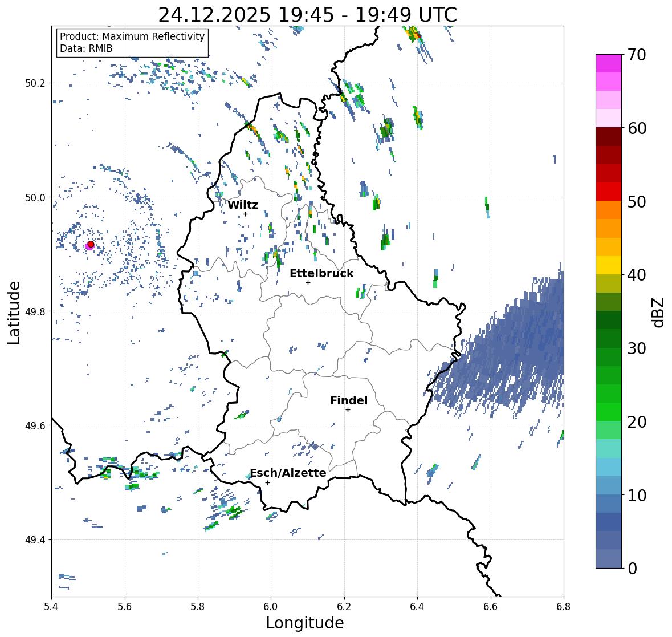672x637 pixels.
Task: Click the 6.0 longitude tick label
Action: (271, 607)
